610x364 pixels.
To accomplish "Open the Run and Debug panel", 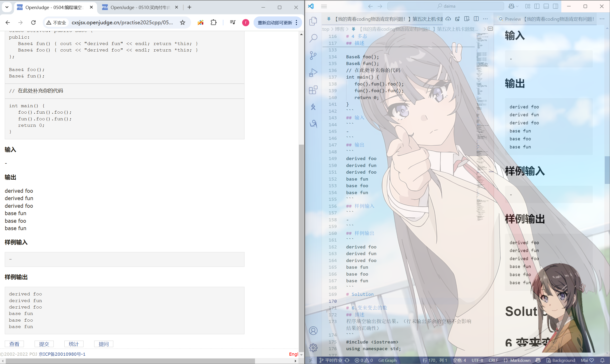I will tap(313, 72).
